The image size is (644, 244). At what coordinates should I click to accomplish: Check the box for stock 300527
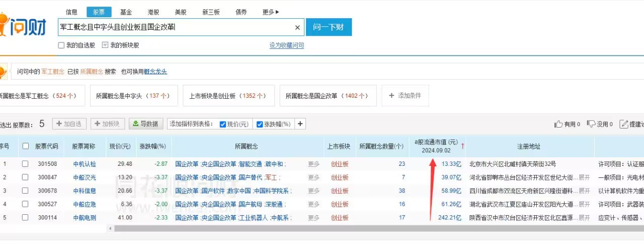25,204
